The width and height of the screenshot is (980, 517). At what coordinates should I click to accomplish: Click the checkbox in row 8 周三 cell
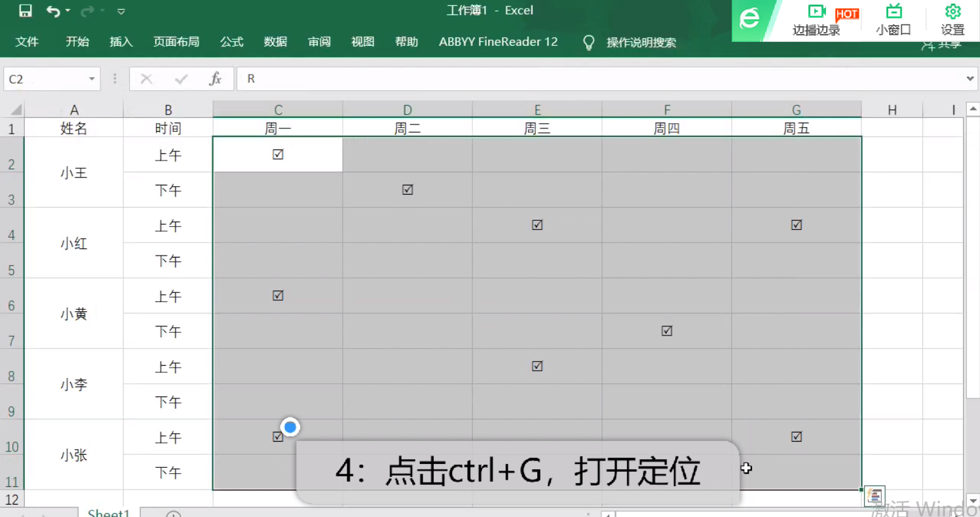[x=537, y=366]
